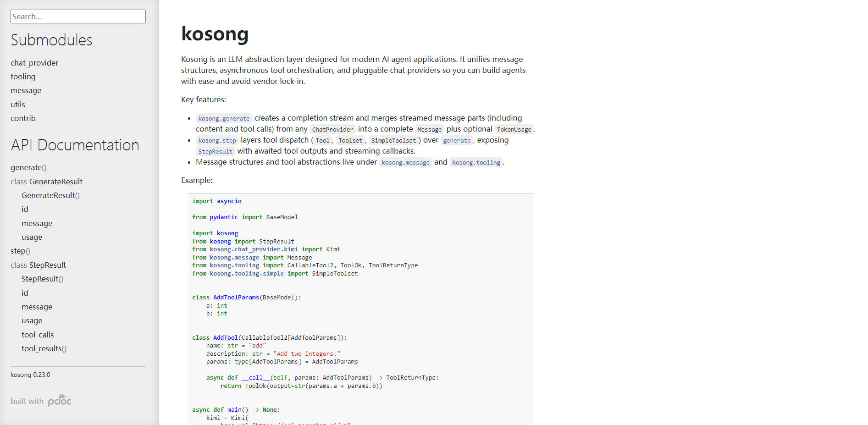The image size is (868, 425).
Task: Select class StepResult in the sidebar
Action: (38, 265)
